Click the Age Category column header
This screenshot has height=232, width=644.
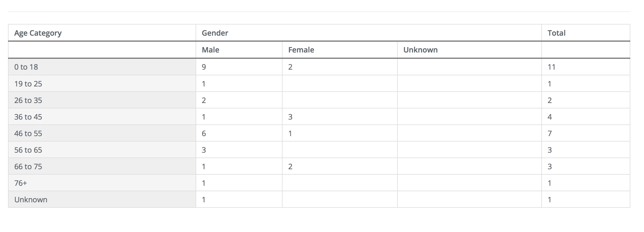click(38, 33)
